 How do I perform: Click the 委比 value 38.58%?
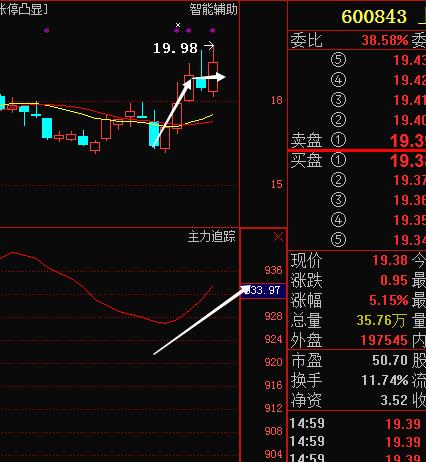point(385,40)
